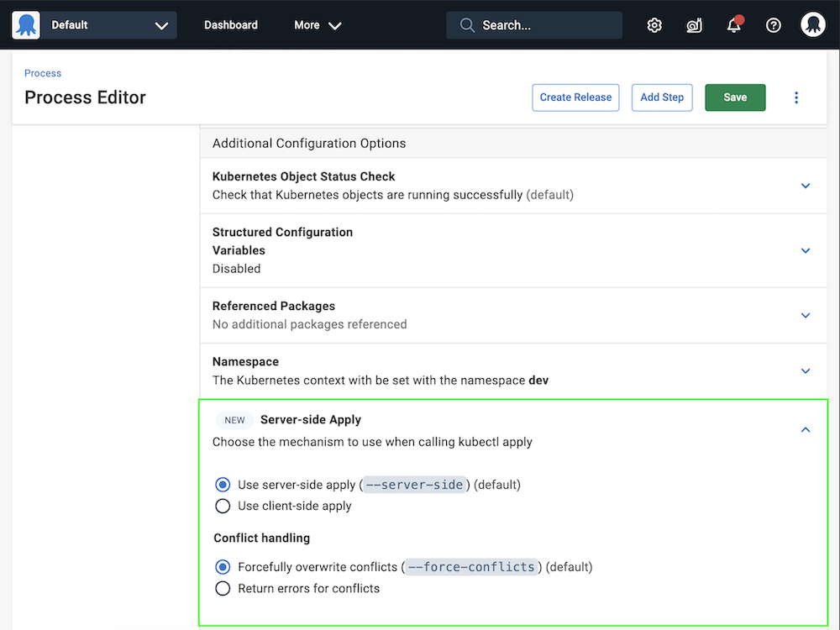The image size is (840, 630).
Task: Select Forcefully overwrite conflicts radio button
Action: (x=223, y=567)
